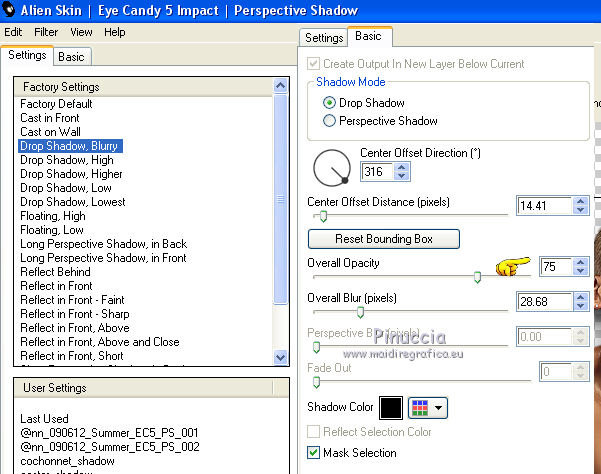The width and height of the screenshot is (601, 474).
Task: Select Drop Shadow, Lowest preset
Action: point(73,202)
